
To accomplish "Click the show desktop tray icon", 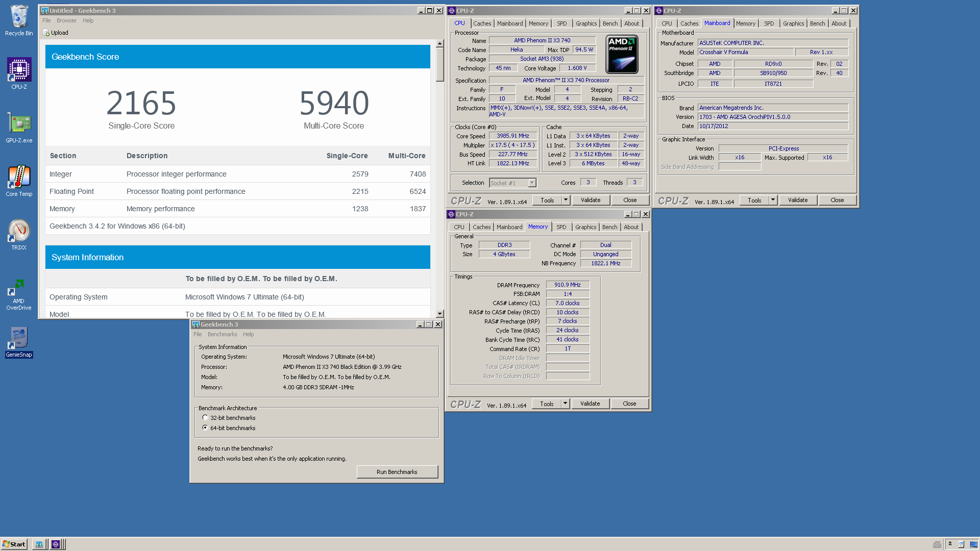I will [973, 544].
